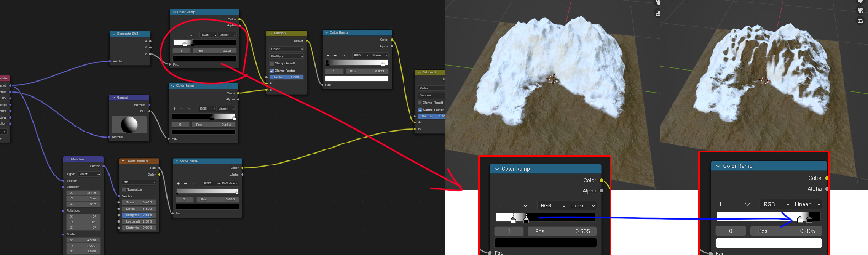Open tools chevron in enlarged Color Ramp with Pos 0.805
The image size is (868, 255).
pos(748,204)
